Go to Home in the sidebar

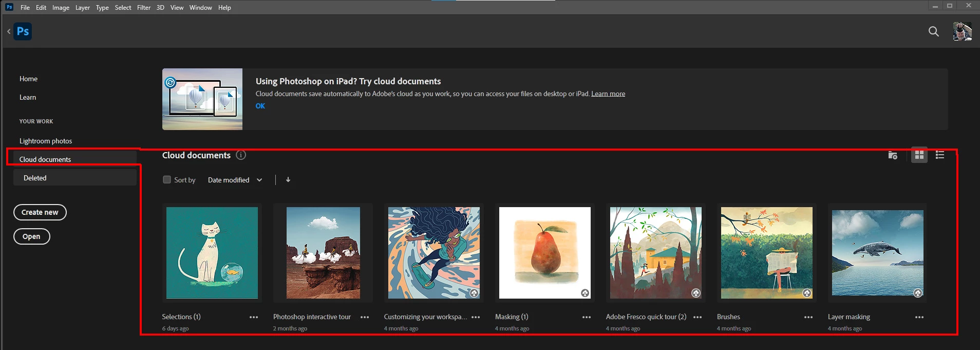[x=28, y=79]
